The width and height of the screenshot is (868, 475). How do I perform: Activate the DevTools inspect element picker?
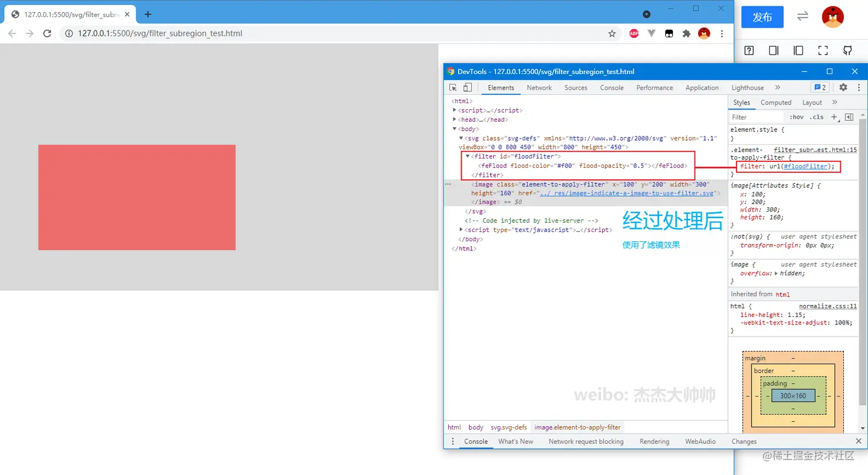(x=453, y=87)
